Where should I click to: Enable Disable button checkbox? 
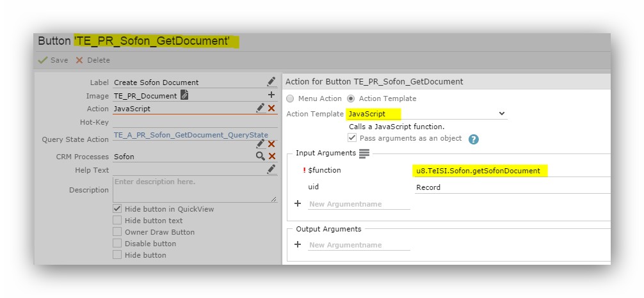click(x=117, y=243)
